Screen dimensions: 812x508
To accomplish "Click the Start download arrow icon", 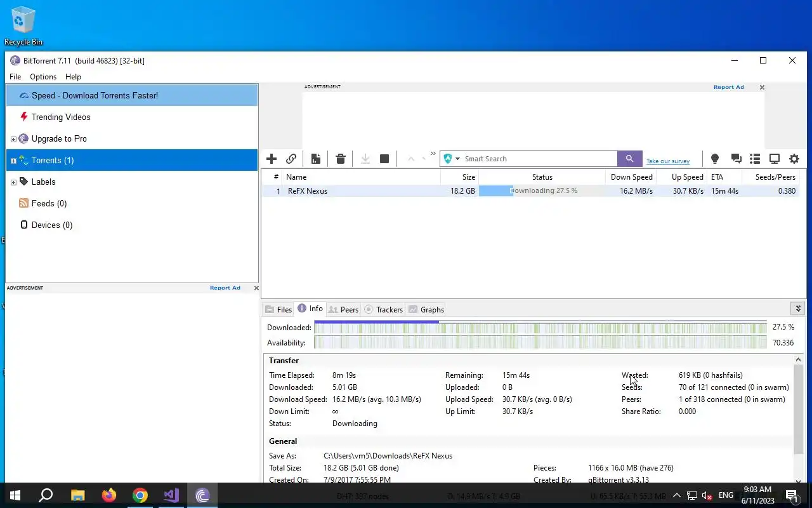I will [x=365, y=159].
